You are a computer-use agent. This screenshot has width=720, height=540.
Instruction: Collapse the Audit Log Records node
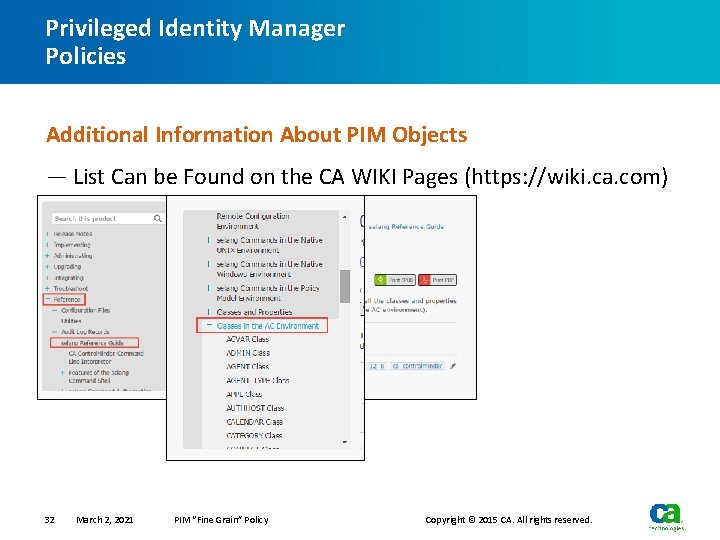[55, 332]
